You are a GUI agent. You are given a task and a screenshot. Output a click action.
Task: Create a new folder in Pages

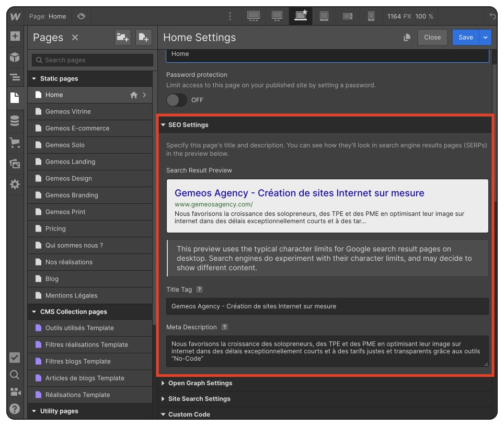[123, 38]
